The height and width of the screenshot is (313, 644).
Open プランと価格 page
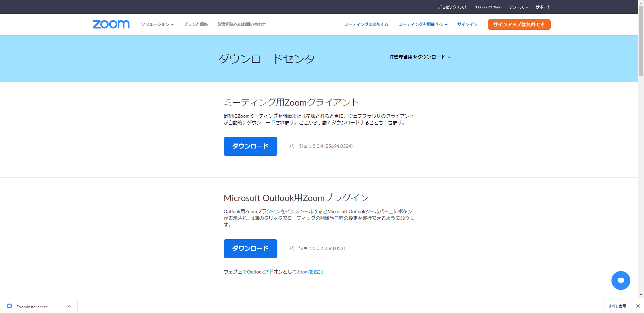point(196,24)
